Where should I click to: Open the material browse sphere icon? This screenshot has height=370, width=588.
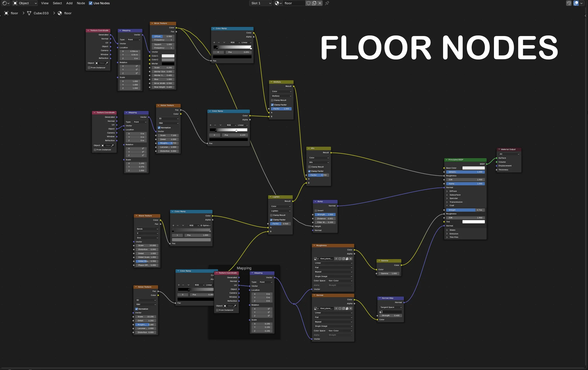click(278, 3)
